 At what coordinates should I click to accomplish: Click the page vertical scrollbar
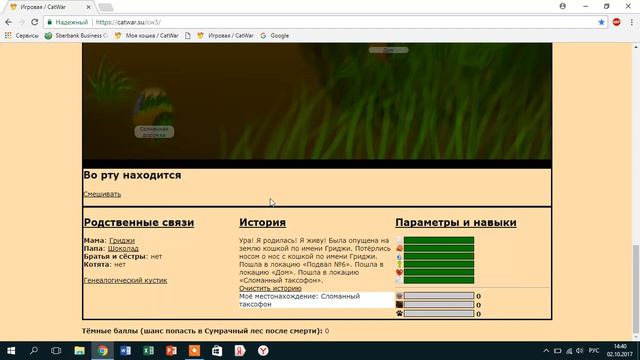(636, 290)
